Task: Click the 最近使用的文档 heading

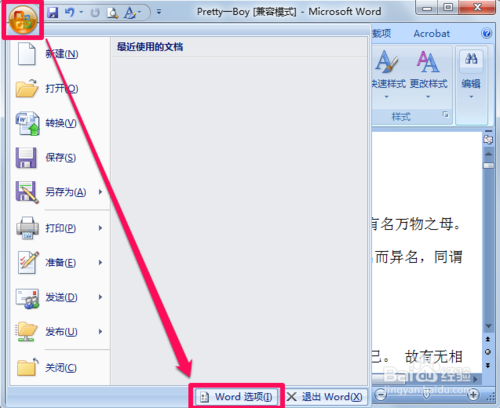Action: click(x=150, y=47)
